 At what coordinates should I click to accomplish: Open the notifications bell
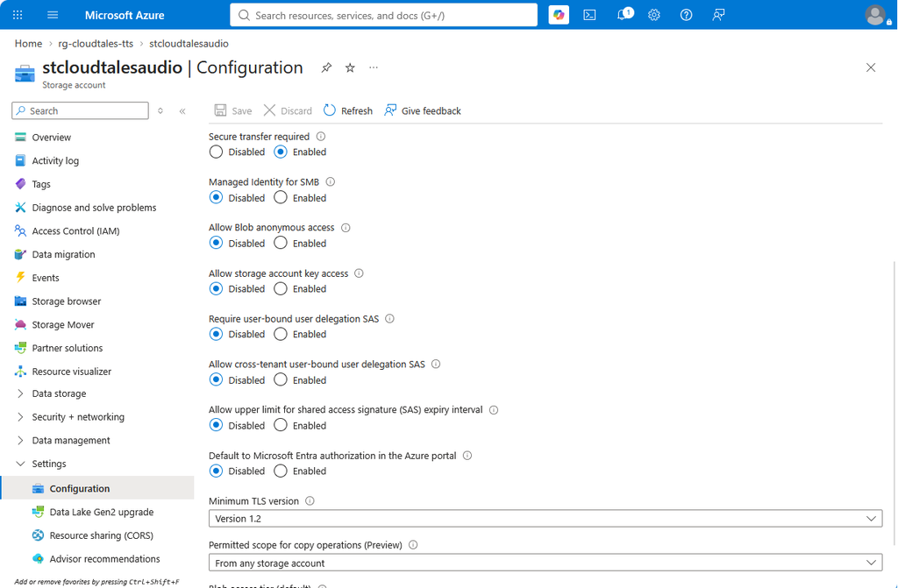pyautogui.click(x=624, y=14)
